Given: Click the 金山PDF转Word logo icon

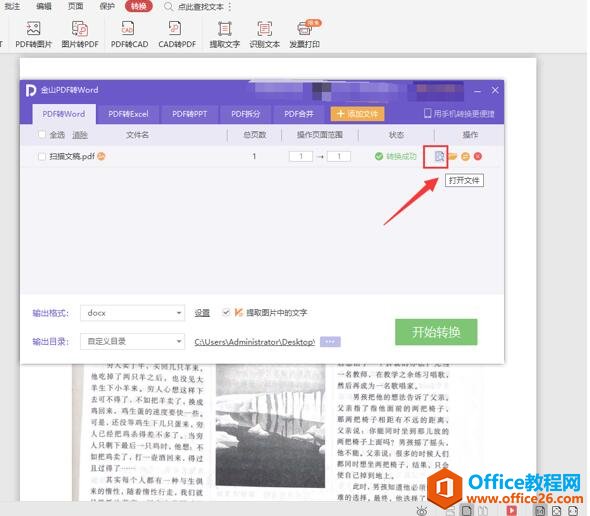Looking at the screenshot, I should (x=31, y=90).
